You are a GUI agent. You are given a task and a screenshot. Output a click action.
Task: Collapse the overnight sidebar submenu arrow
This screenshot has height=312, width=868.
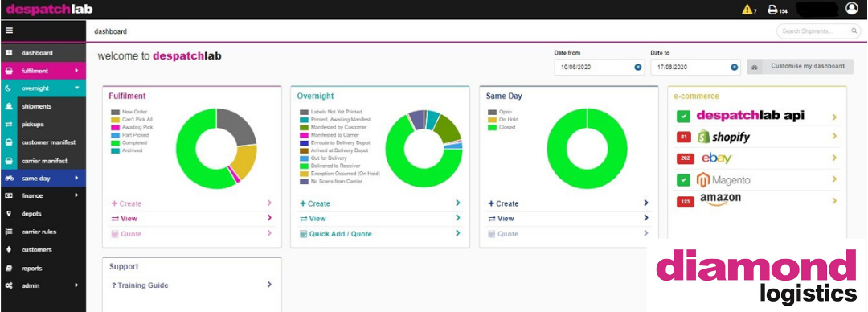tap(76, 88)
